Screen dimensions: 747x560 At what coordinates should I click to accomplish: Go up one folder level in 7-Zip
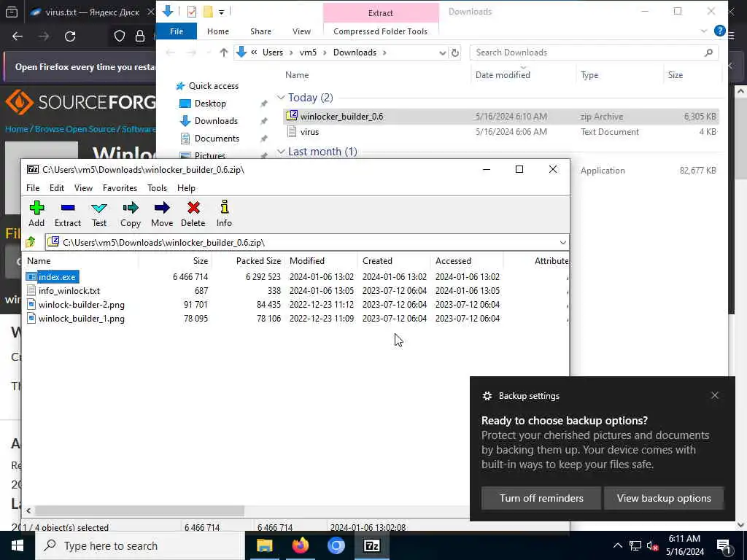tap(31, 242)
